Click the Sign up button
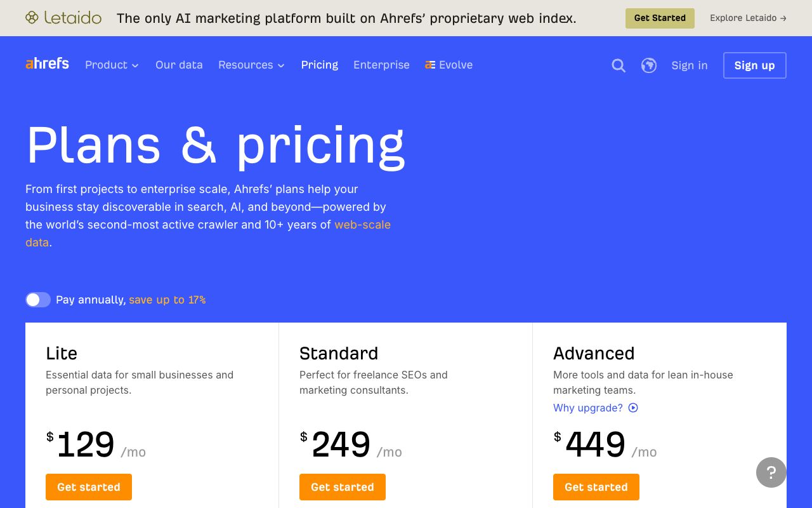This screenshot has width=812, height=508. click(x=755, y=65)
